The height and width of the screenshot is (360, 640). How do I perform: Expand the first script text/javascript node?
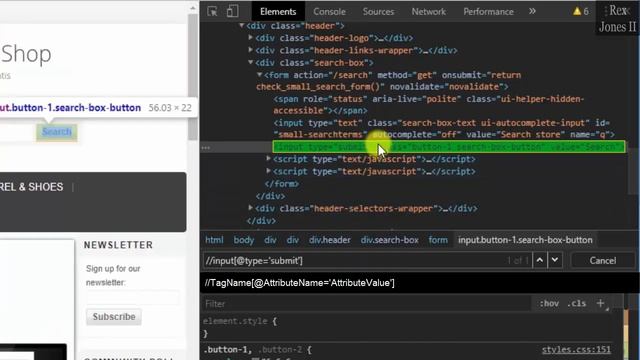pos(269,158)
